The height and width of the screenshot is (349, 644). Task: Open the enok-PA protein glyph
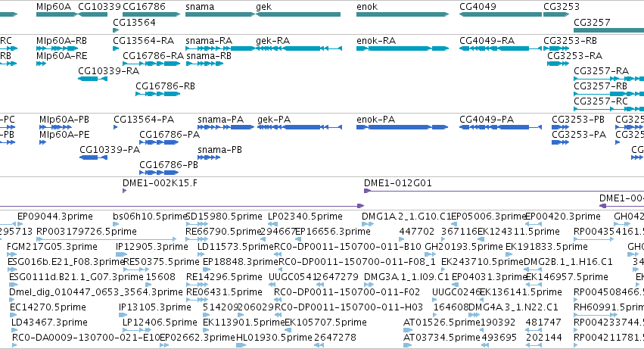point(403,127)
